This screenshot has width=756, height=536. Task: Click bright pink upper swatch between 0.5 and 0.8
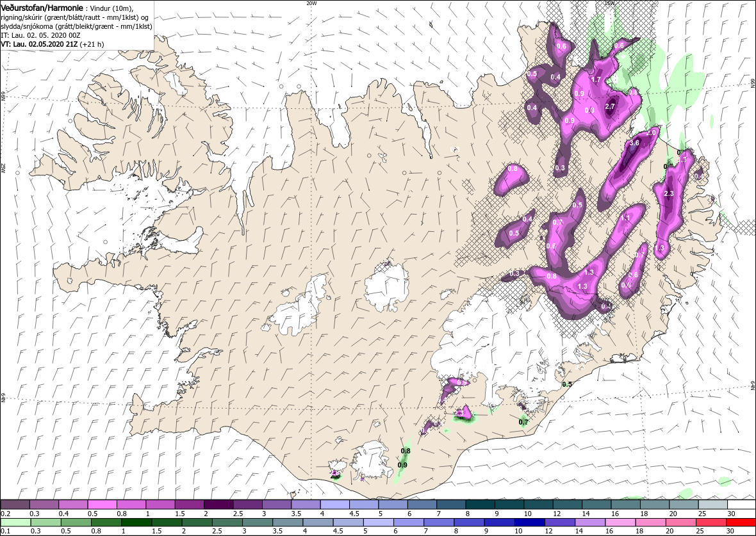coord(103,505)
